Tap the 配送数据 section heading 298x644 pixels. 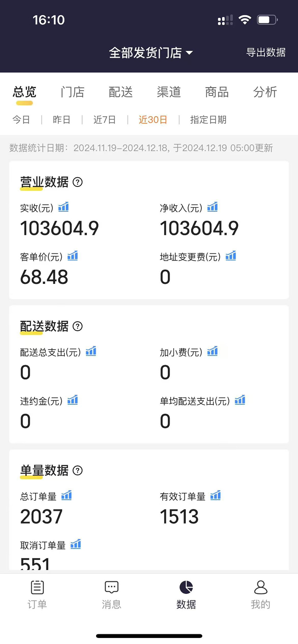point(44,327)
